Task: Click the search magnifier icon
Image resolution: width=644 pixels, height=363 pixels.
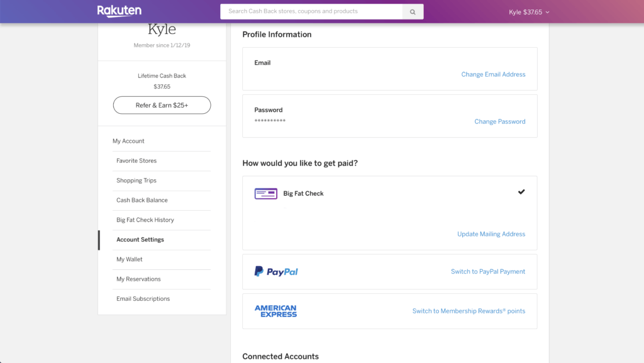Action: pos(413,12)
